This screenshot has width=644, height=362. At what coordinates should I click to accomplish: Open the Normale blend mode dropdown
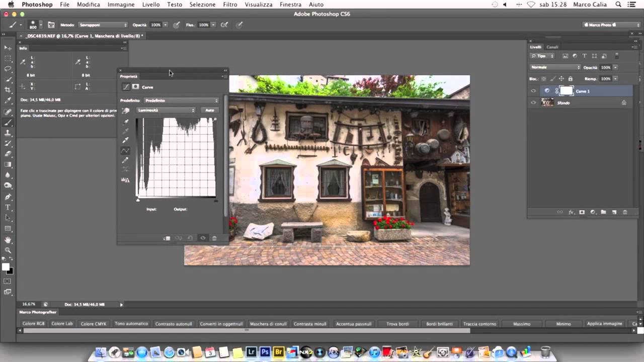(555, 67)
